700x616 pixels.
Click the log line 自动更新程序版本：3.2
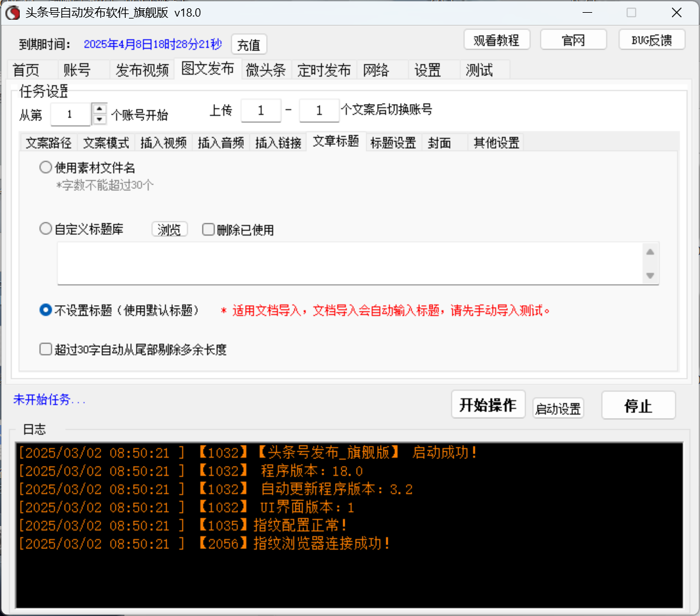point(216,489)
